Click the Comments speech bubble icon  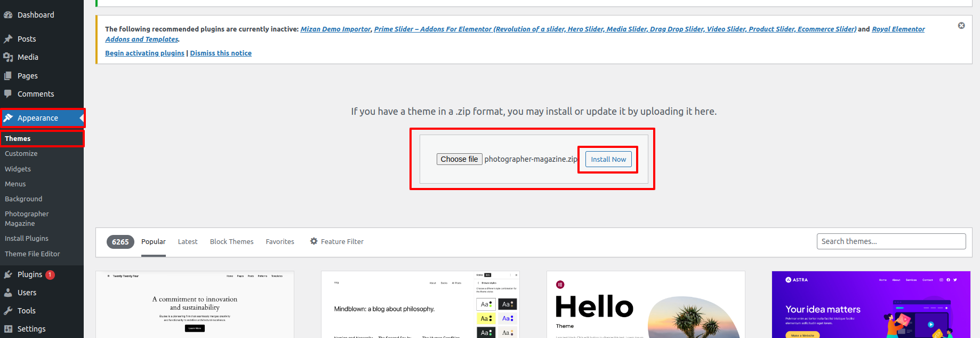(8, 94)
